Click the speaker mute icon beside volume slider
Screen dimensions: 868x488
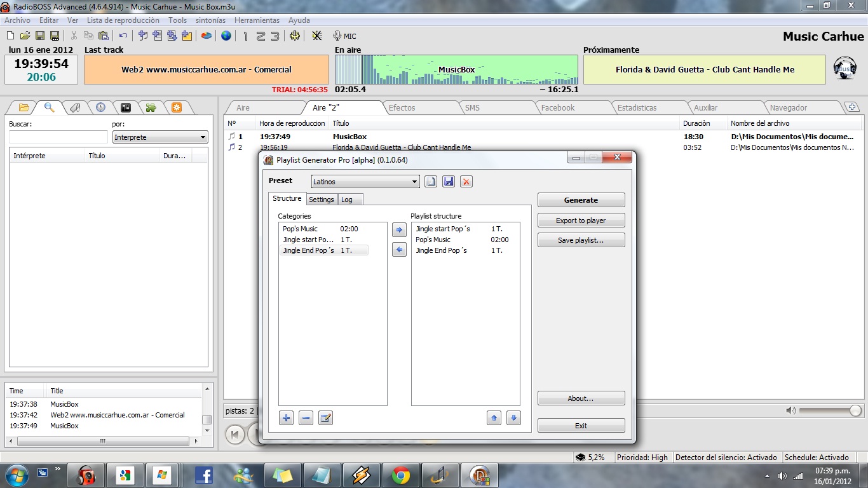[790, 410]
